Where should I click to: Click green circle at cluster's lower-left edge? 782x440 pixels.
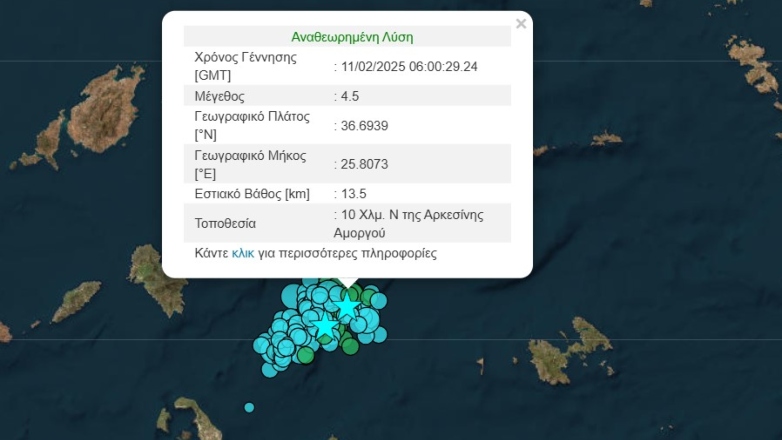[x=306, y=353]
